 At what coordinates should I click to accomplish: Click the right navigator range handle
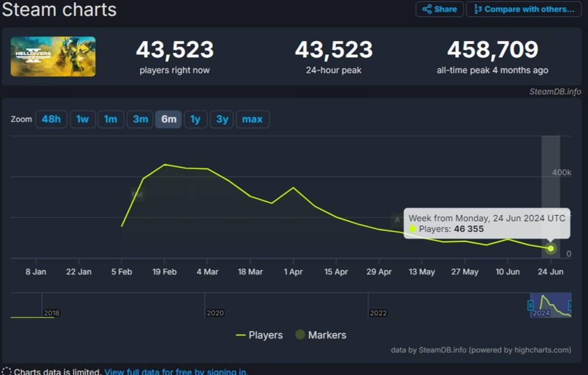coord(571,305)
